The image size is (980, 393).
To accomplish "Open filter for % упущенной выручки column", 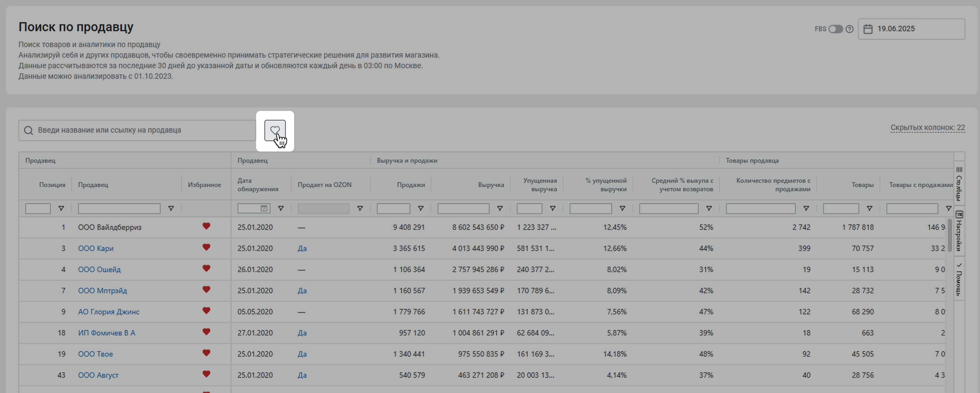I will coord(622,208).
